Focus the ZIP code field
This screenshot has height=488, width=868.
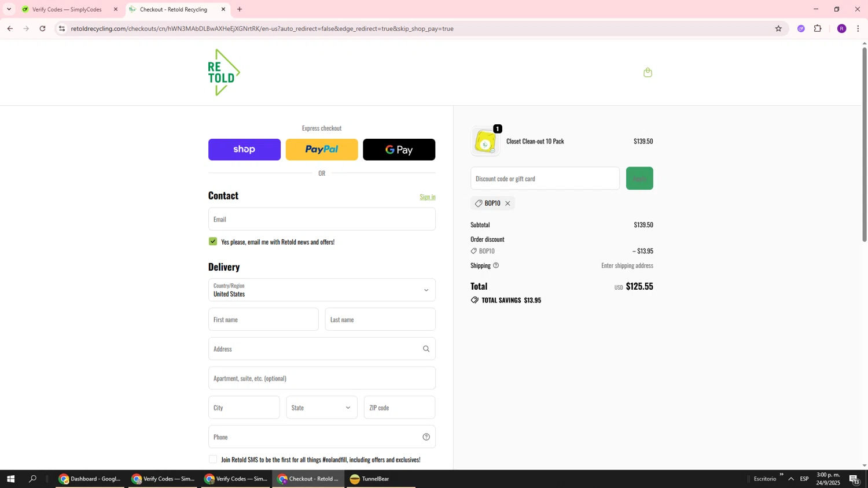point(399,408)
